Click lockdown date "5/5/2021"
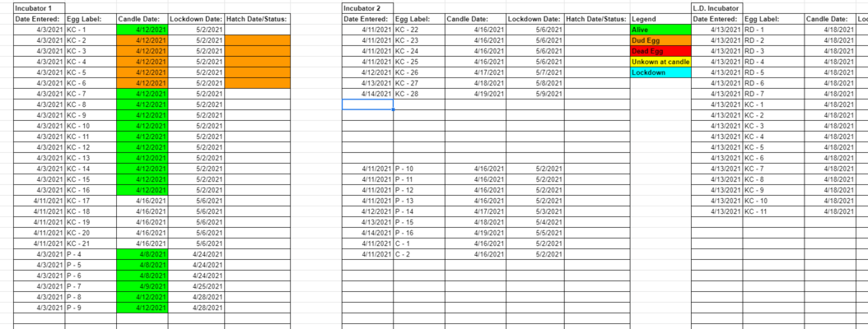 click(535, 233)
